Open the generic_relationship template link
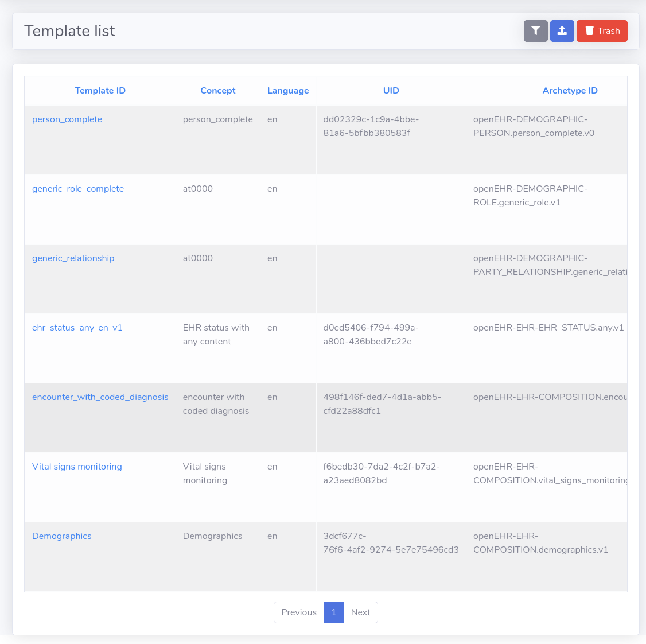The height and width of the screenshot is (644, 646). [73, 258]
